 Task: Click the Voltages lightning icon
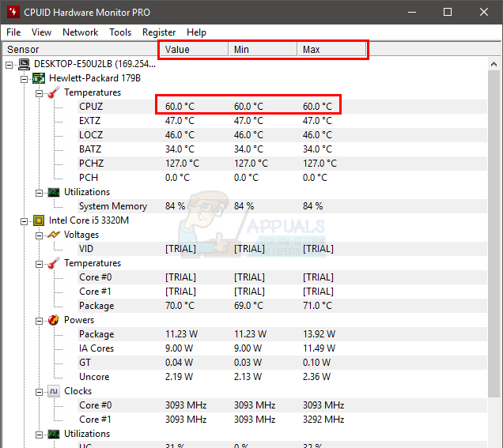[x=54, y=235]
